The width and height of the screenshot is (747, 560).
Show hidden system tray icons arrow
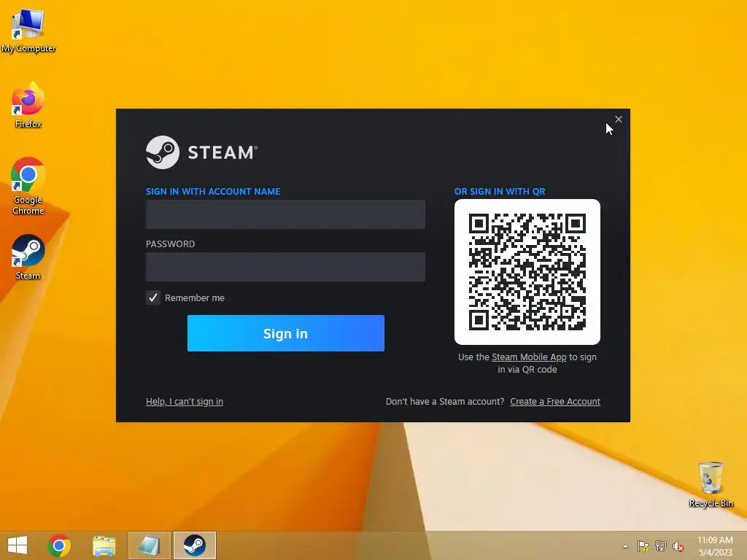click(625, 546)
